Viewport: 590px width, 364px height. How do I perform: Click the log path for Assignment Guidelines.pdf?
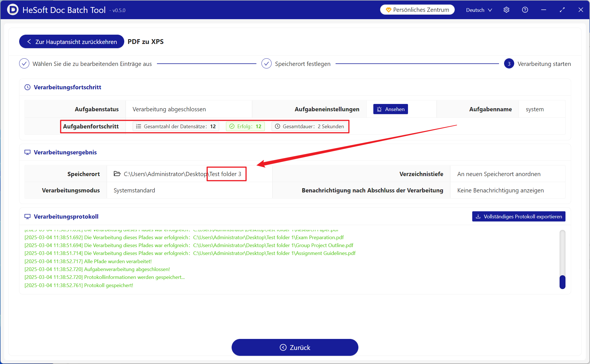click(274, 253)
